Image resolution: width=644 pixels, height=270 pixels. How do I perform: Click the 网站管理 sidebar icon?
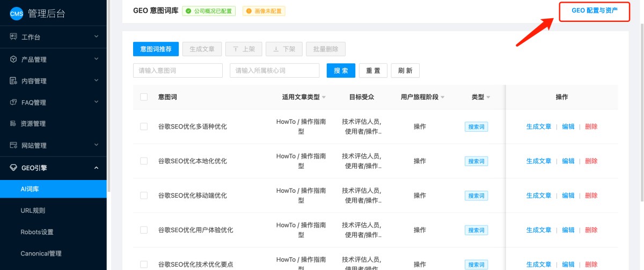(13, 145)
